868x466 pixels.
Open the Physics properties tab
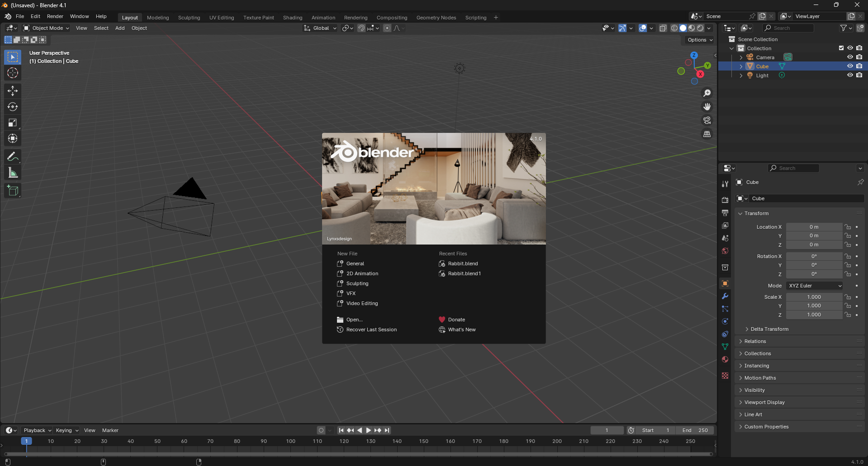[725, 321]
